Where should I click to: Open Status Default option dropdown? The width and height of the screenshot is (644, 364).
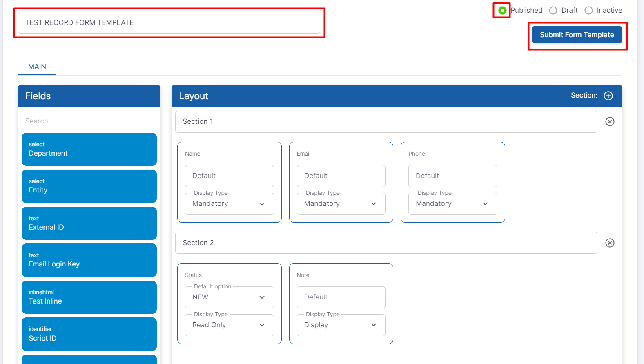tap(229, 297)
